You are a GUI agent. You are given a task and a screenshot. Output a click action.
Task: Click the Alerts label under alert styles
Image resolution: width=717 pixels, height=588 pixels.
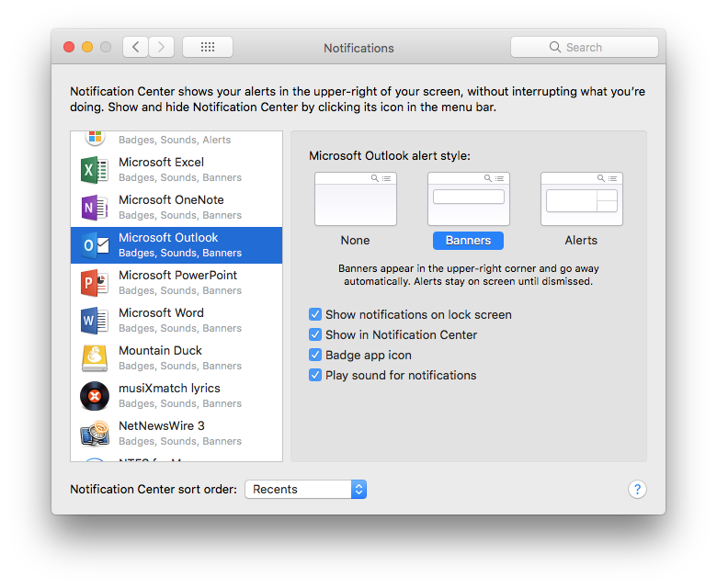pyautogui.click(x=581, y=241)
